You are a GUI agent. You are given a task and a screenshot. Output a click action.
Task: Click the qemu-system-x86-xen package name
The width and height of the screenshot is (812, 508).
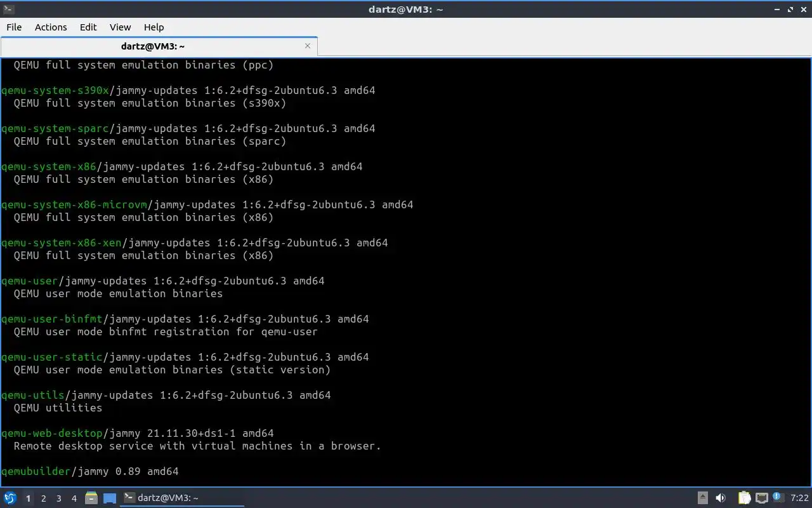point(62,243)
